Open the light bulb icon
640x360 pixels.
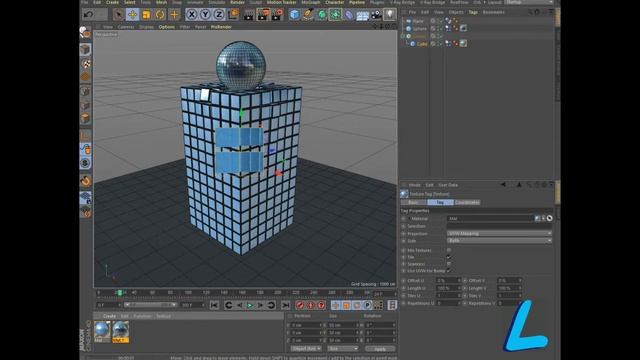[x=390, y=15]
